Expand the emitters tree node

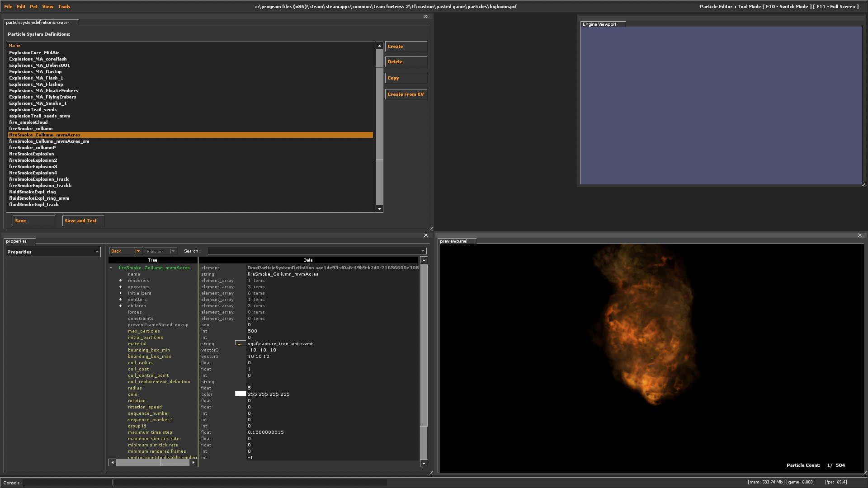click(x=120, y=300)
